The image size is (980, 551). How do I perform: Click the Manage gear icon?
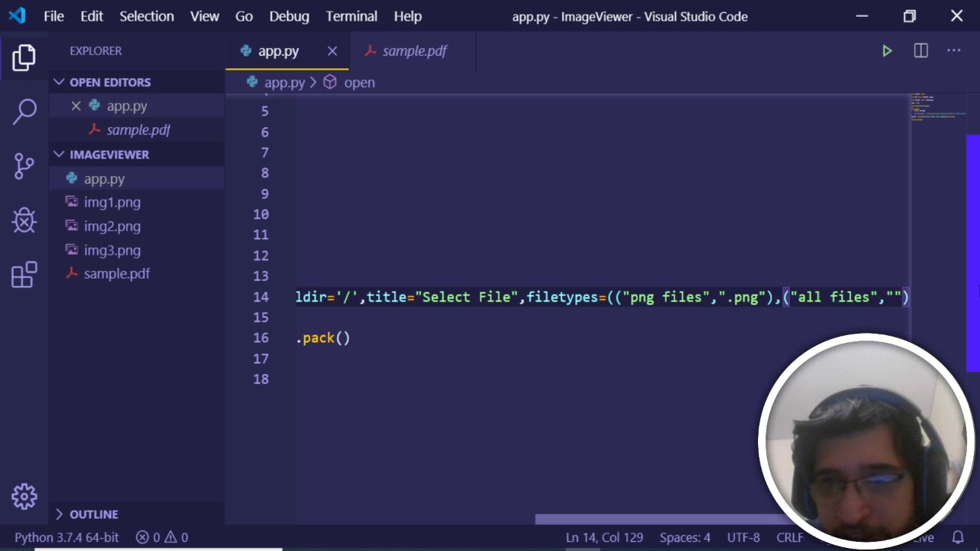click(x=24, y=497)
